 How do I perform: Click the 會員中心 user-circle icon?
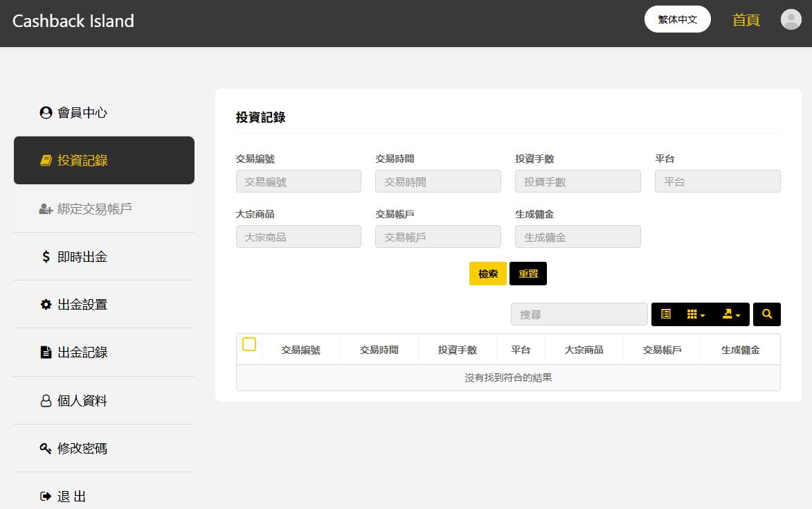click(46, 112)
